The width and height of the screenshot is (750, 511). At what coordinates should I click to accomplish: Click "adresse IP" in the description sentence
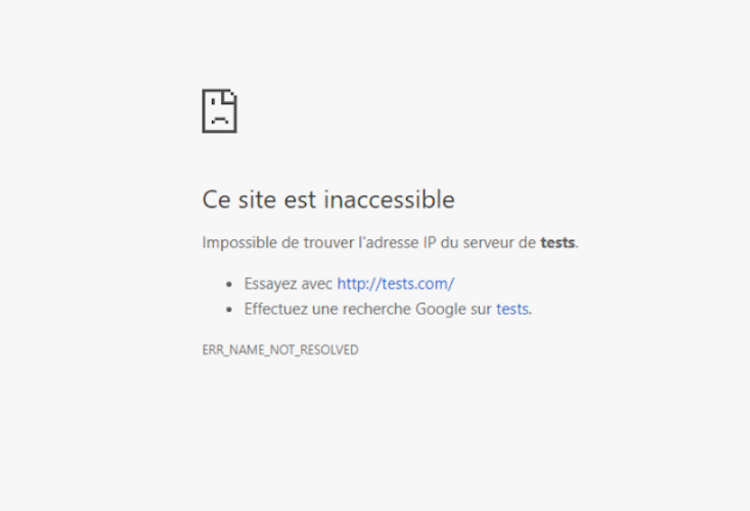click(x=390, y=242)
